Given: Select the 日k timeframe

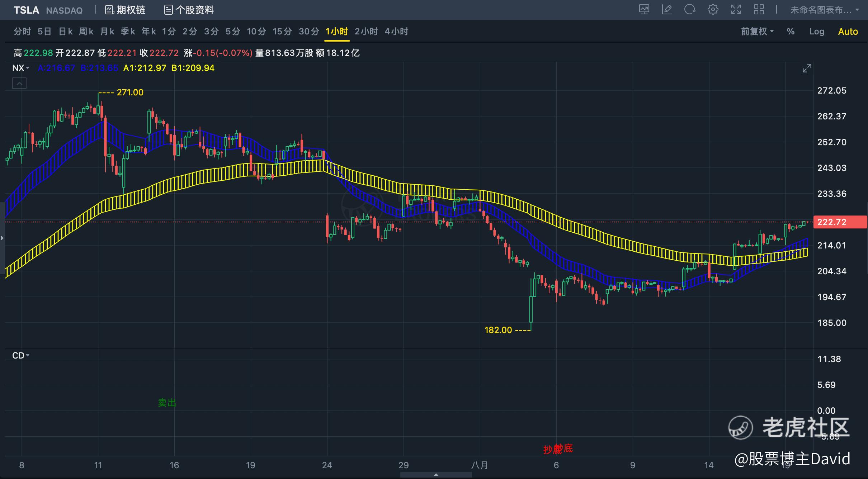Looking at the screenshot, I should coord(66,32).
